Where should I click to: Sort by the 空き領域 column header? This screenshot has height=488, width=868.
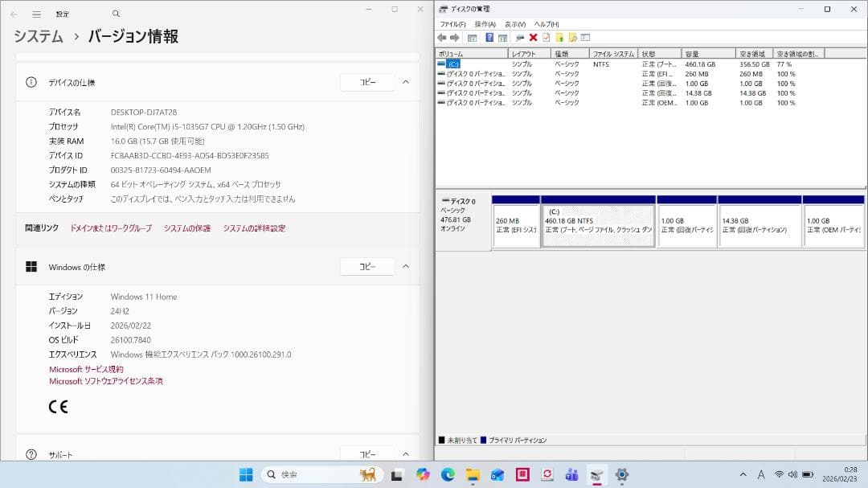pos(754,54)
